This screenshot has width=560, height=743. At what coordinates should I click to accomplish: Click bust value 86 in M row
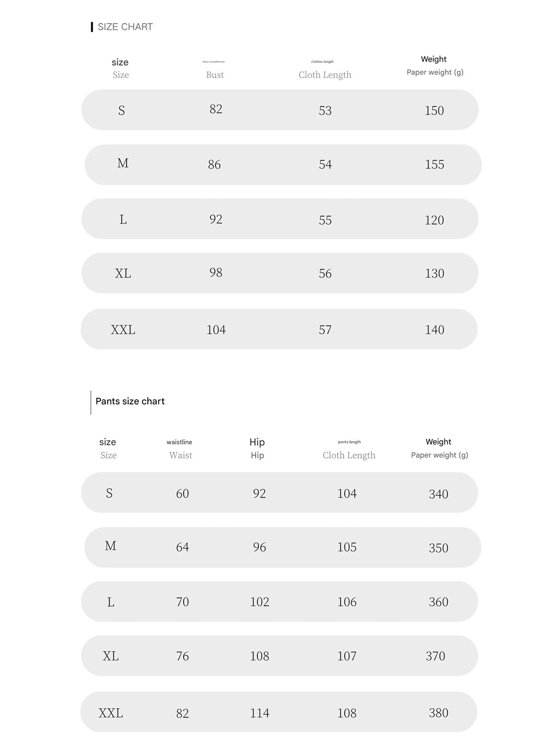click(x=214, y=164)
